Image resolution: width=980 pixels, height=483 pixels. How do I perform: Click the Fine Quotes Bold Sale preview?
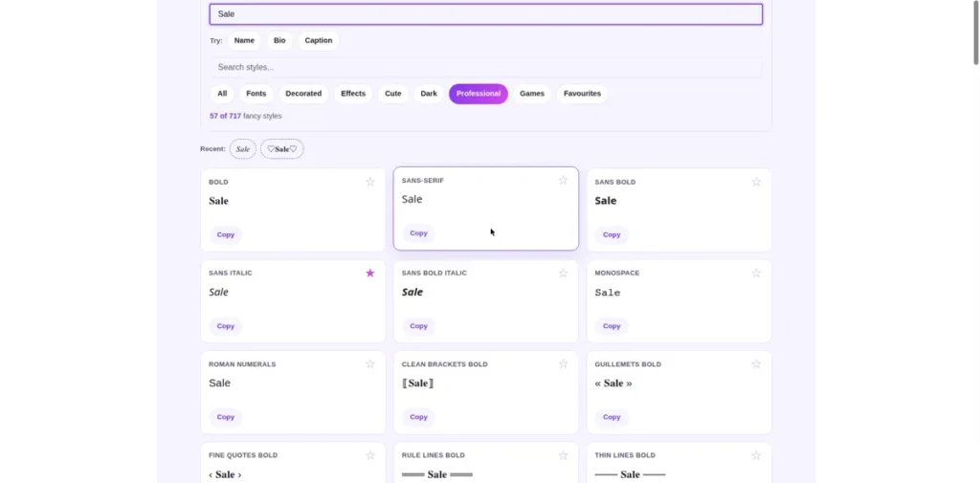[225, 475]
